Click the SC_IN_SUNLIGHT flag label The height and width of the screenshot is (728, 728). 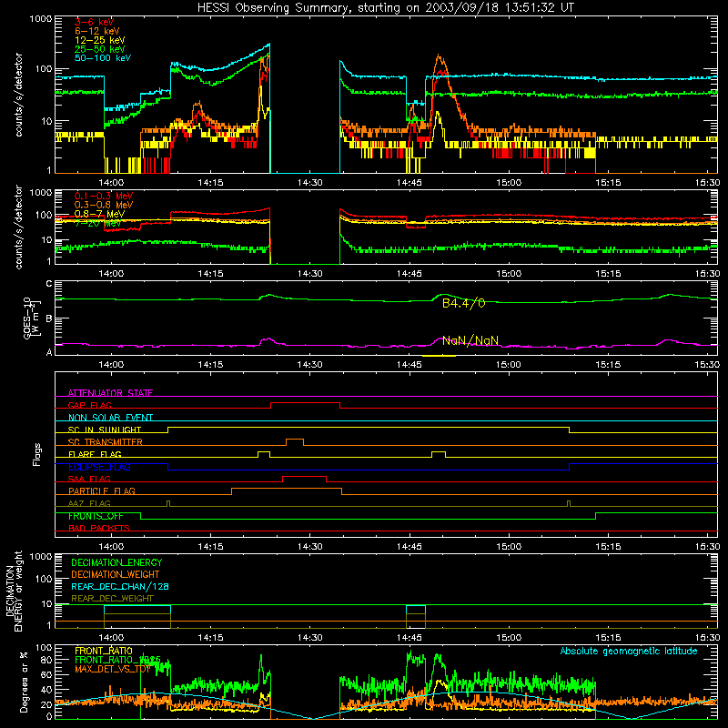pos(105,430)
